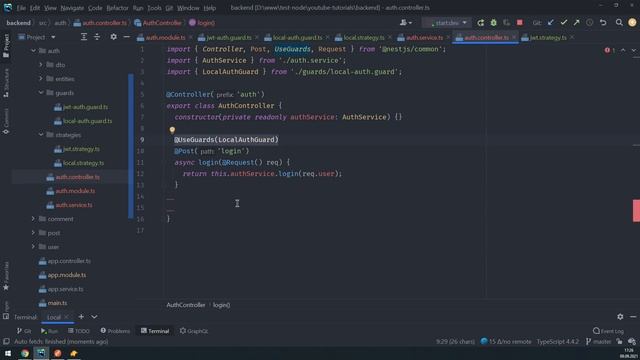Toggle the Favorites tool window side button

click(x=6, y=276)
